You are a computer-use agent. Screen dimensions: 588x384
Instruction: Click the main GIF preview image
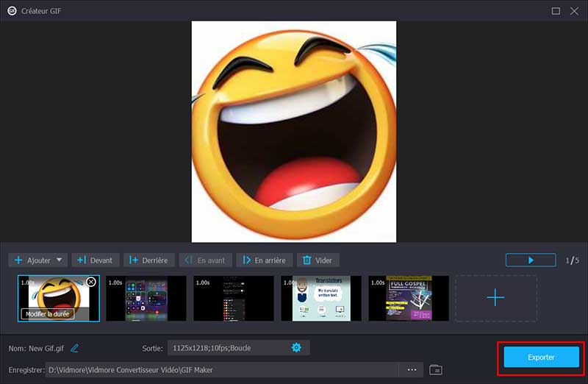coord(294,132)
